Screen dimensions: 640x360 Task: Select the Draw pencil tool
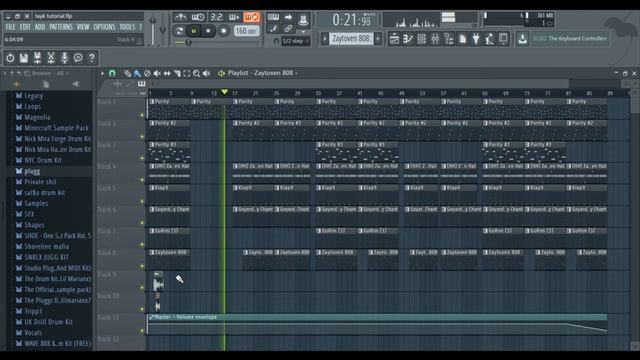[x=127, y=73]
